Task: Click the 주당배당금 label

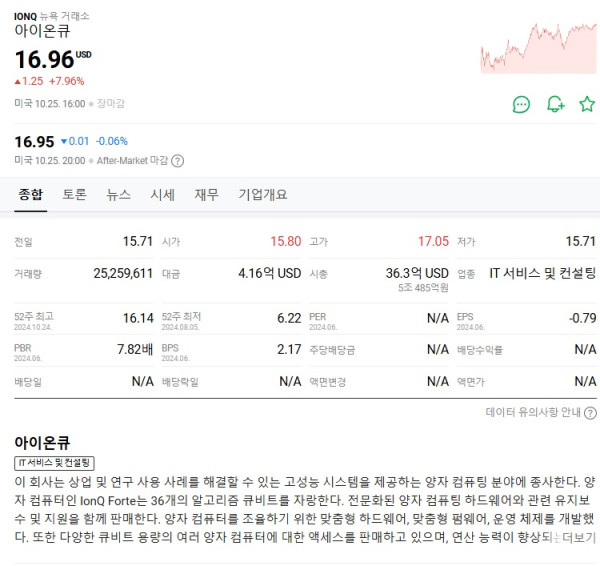Action: [332, 350]
